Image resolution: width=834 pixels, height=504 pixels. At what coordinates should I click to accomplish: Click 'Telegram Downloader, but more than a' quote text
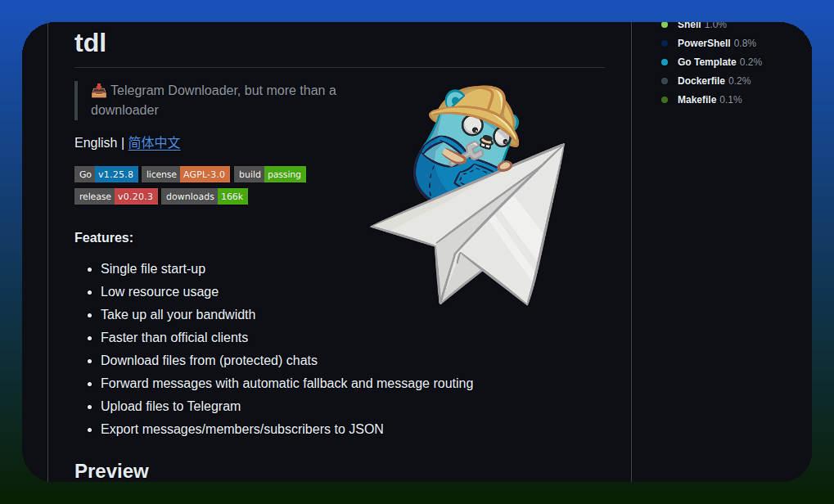coord(223,90)
